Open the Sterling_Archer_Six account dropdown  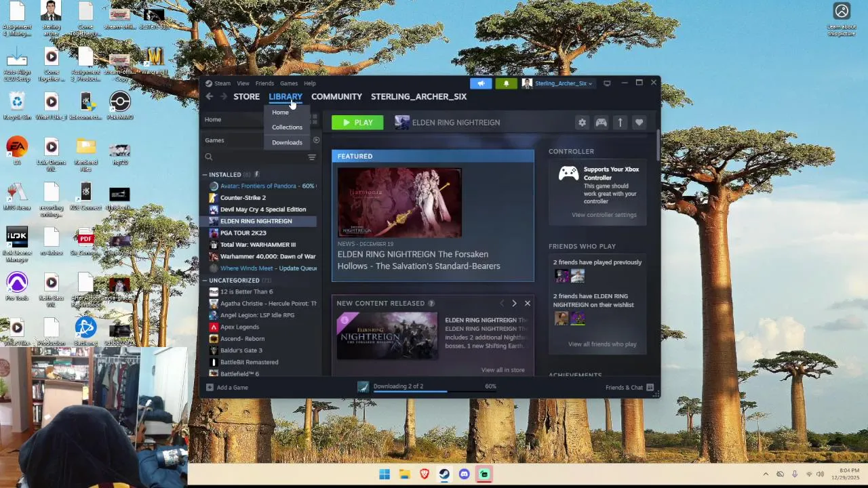click(x=557, y=83)
